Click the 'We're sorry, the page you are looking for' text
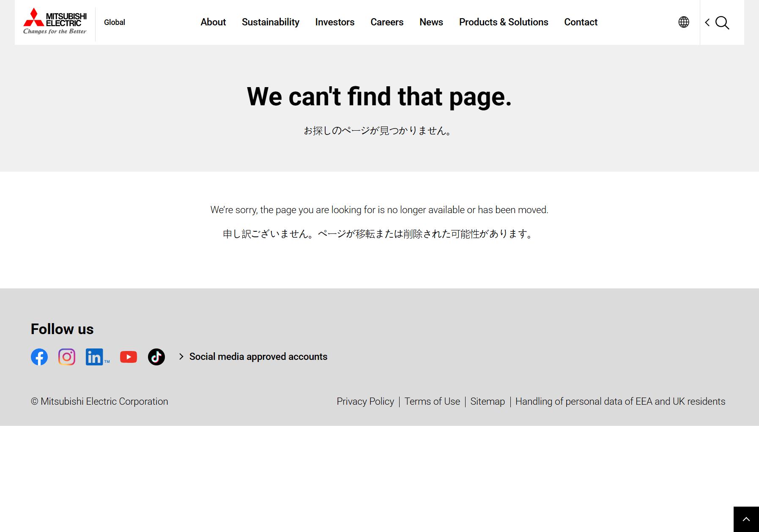 tap(379, 210)
